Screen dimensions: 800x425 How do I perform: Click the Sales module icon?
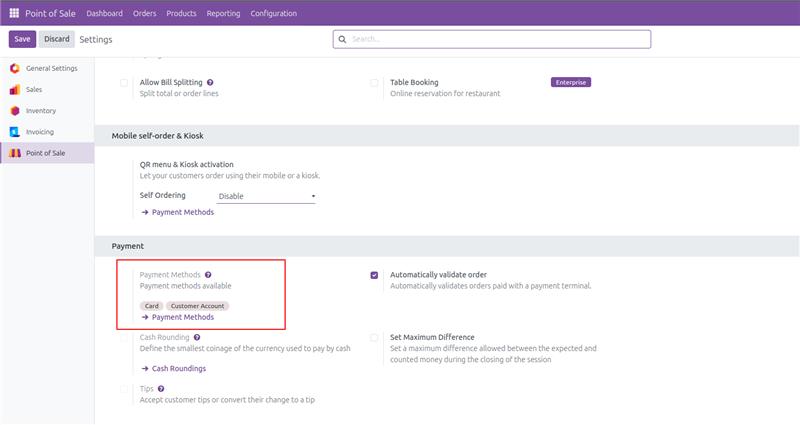click(x=14, y=89)
